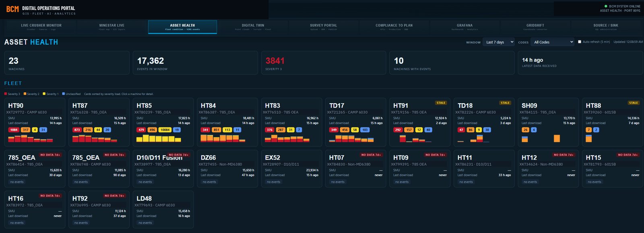Click the HT92 machine card title
Screen dimensions: 644x233
pyautogui.click(x=80, y=198)
